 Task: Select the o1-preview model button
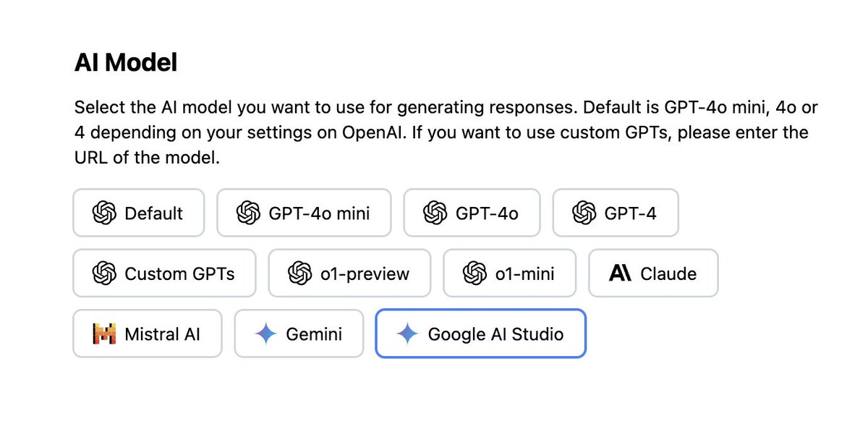click(x=349, y=274)
